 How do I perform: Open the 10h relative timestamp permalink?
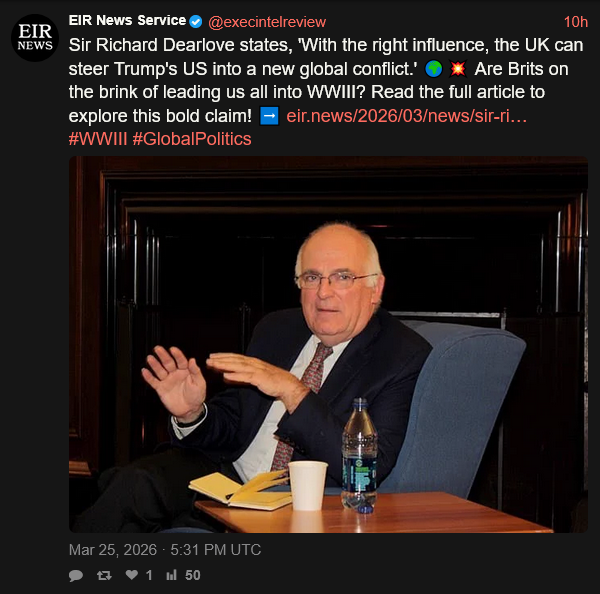point(575,21)
